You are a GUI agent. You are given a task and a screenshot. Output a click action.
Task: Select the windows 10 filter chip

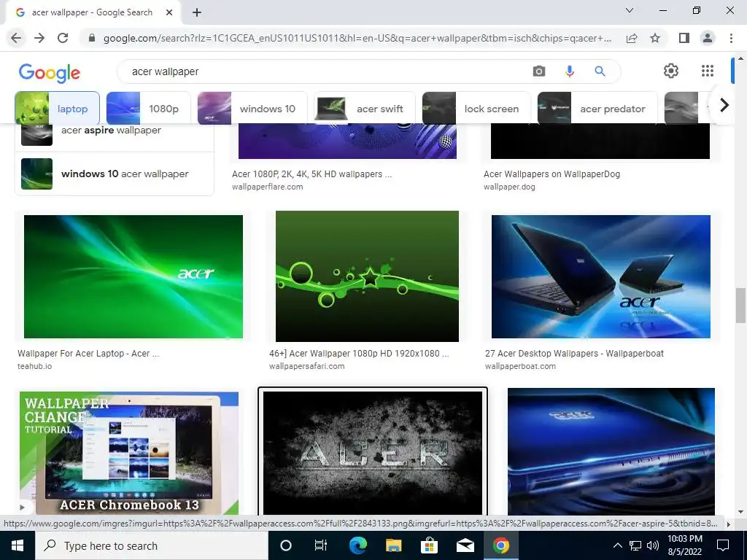[252, 109]
